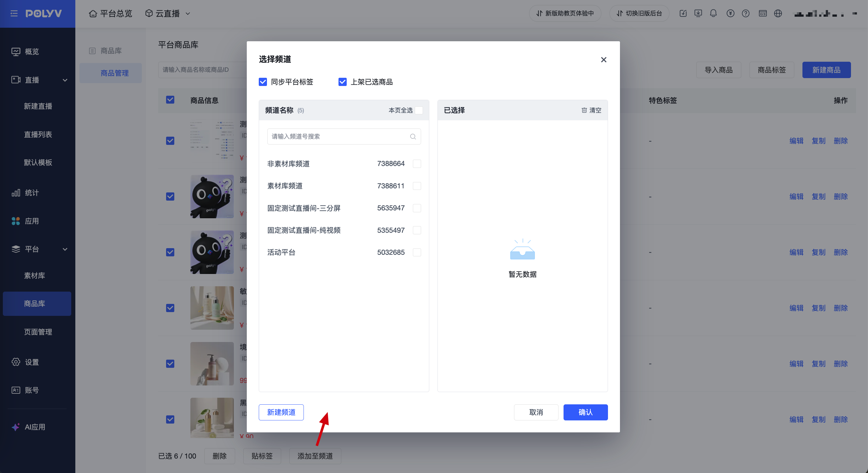Collapse the sidebar with the hamburger icon
Screen dimensions: 868x473
pos(14,14)
